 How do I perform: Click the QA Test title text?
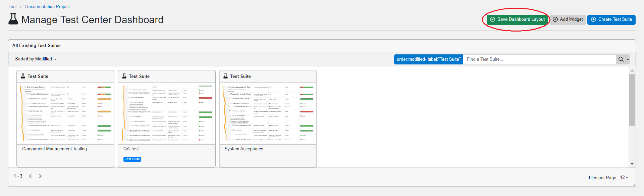pyautogui.click(x=131, y=149)
